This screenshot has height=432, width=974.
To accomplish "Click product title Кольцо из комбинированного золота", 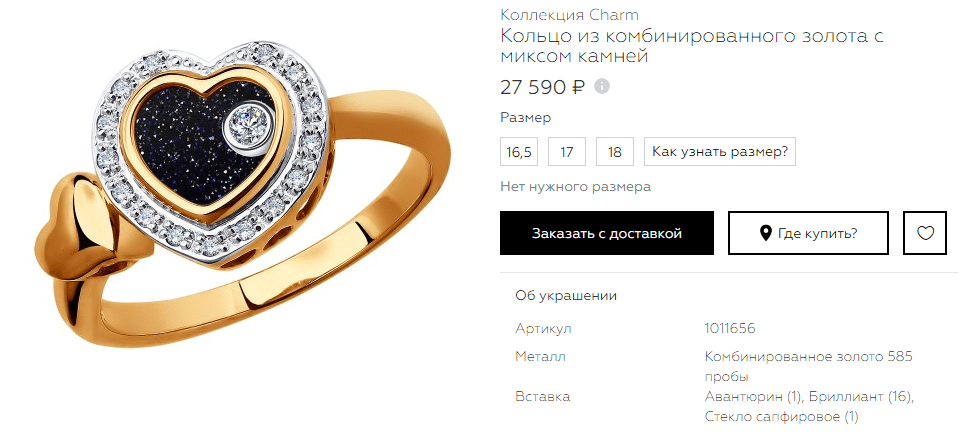I will pyautogui.click(x=691, y=46).
